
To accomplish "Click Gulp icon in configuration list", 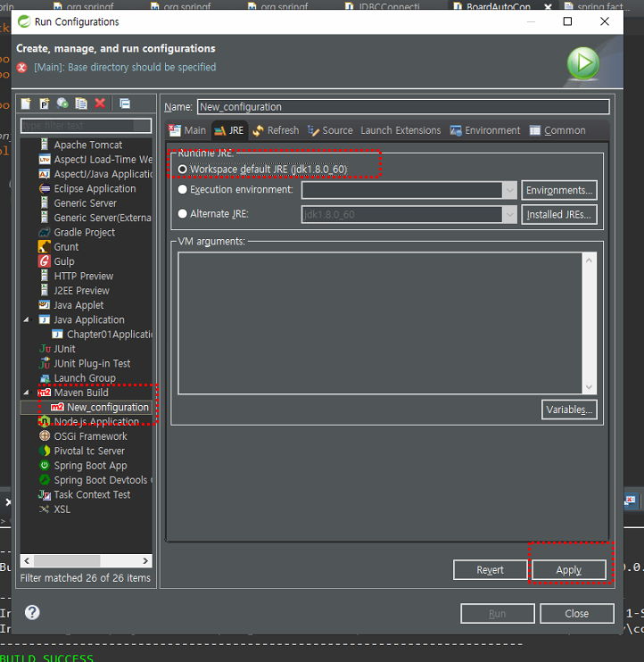I will click(45, 261).
